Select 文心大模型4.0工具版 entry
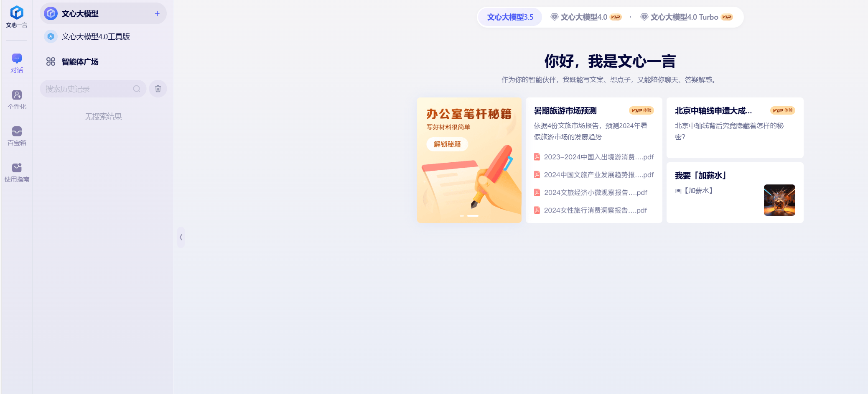This screenshot has width=868, height=394. [x=103, y=37]
